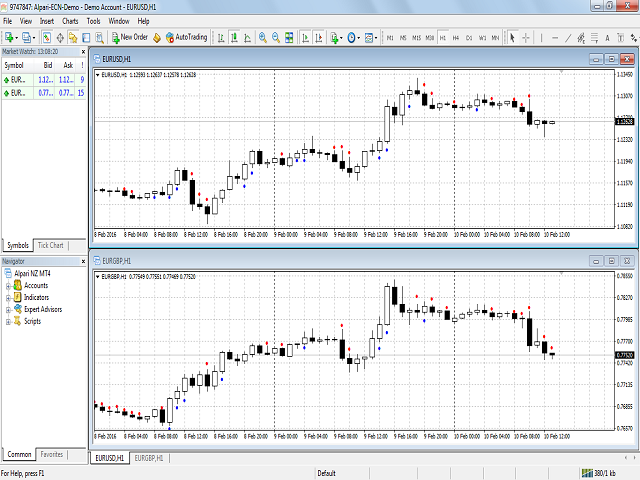Switch timeframe to MN
The width and height of the screenshot is (640, 480).
(495, 38)
